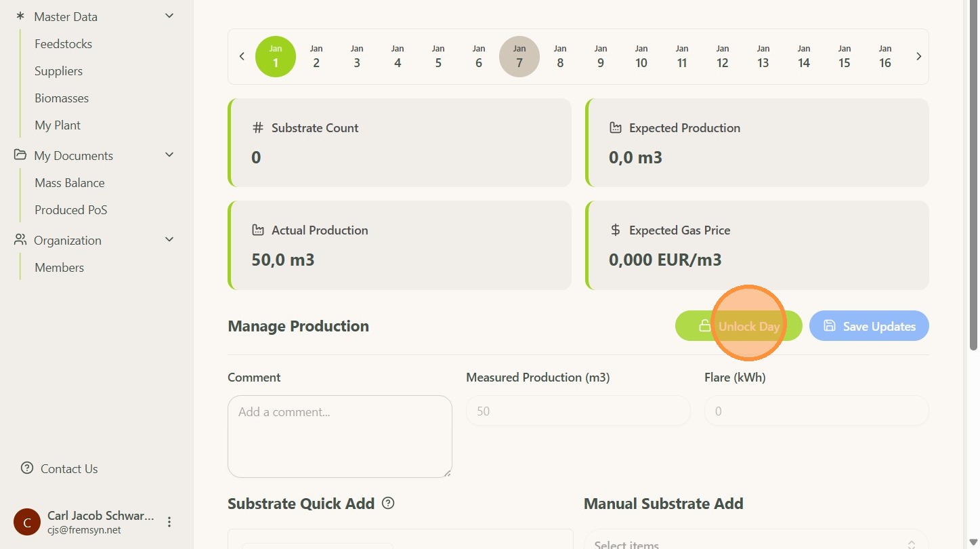Select Jan 12 in date strip
Image resolution: width=980 pixels, height=549 pixels.
pyautogui.click(x=723, y=56)
